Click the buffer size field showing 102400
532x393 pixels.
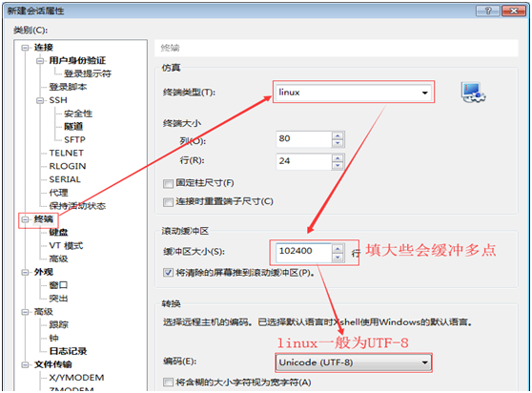(x=304, y=253)
